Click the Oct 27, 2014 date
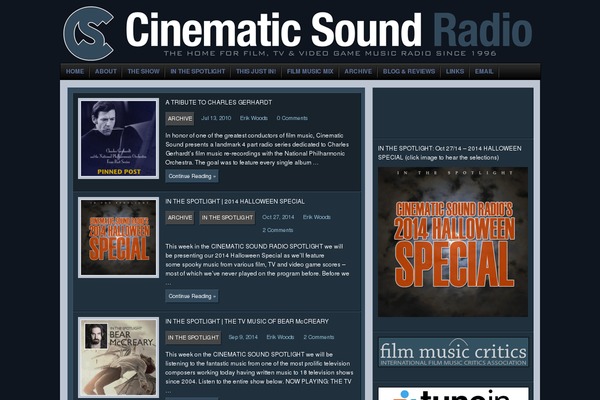 point(278,217)
